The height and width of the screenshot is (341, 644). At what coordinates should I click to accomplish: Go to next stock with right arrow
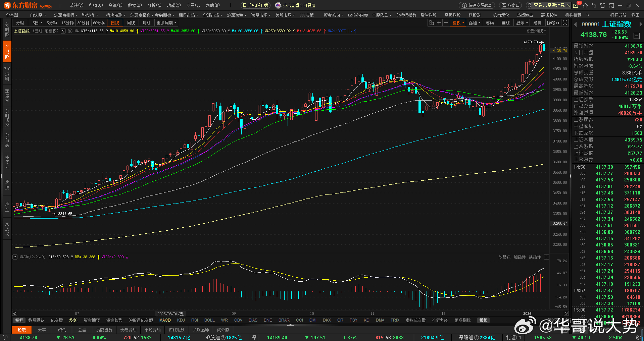641,24
